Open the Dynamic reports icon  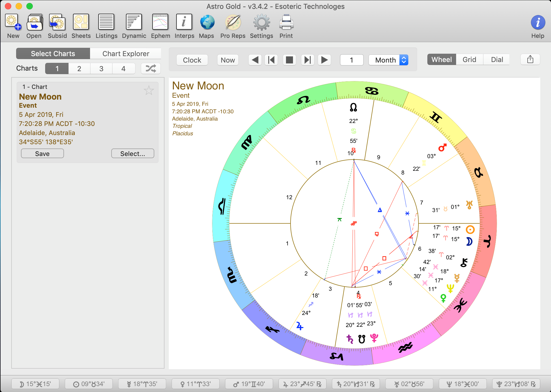coord(134,22)
